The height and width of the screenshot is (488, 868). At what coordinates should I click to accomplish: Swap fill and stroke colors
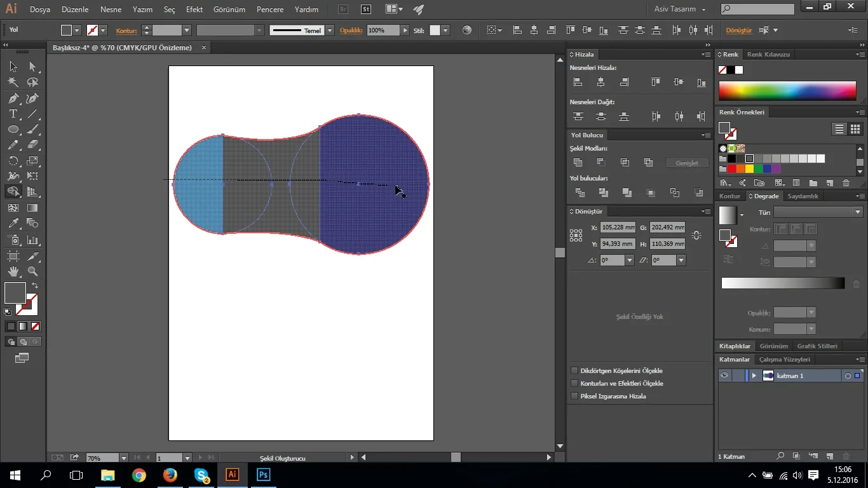[x=35, y=286]
